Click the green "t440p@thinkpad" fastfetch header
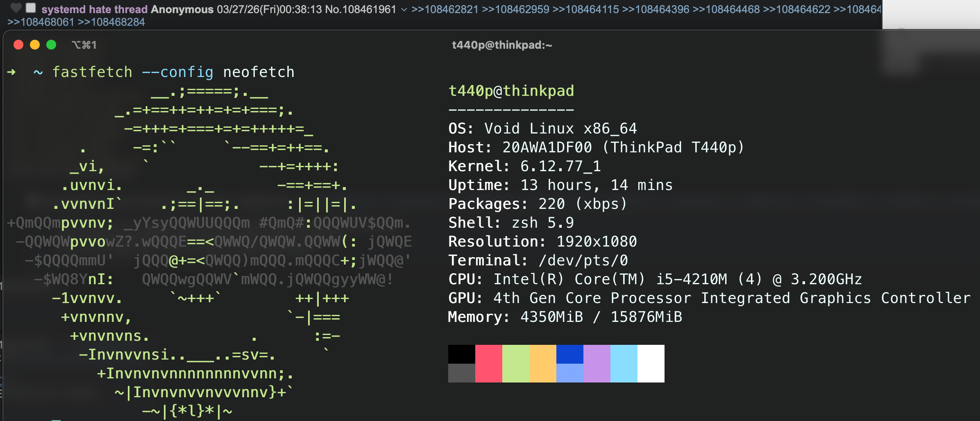This screenshot has height=421, width=980. 511,91
